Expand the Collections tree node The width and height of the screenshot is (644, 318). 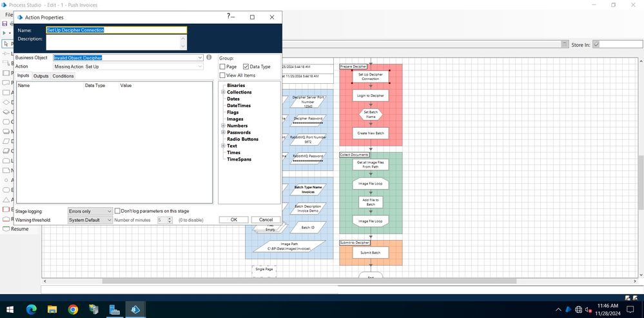click(x=223, y=92)
